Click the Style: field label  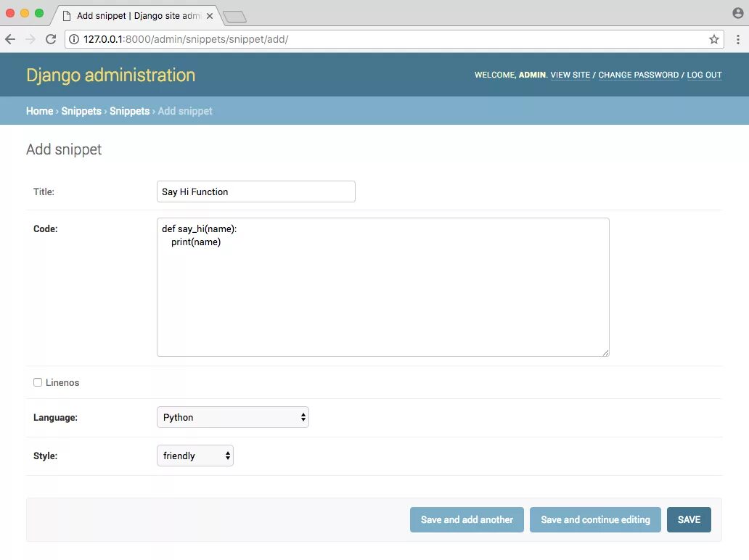[x=46, y=456]
